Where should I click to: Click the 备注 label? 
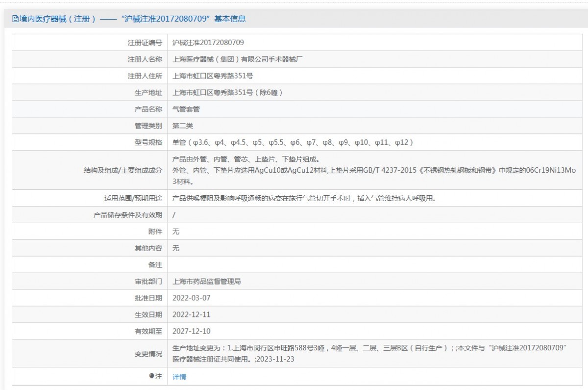coord(155,265)
